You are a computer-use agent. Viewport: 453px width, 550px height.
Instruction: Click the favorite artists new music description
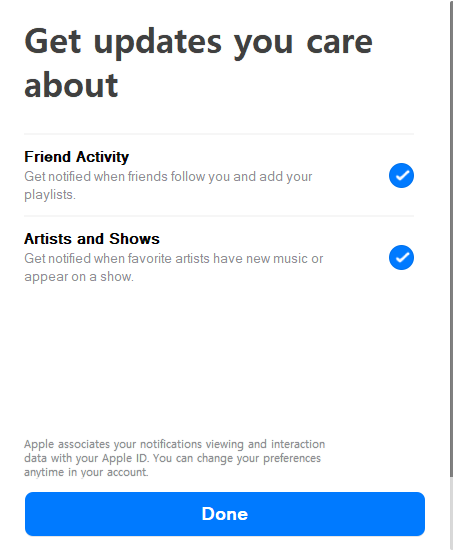pyautogui.click(x=174, y=267)
